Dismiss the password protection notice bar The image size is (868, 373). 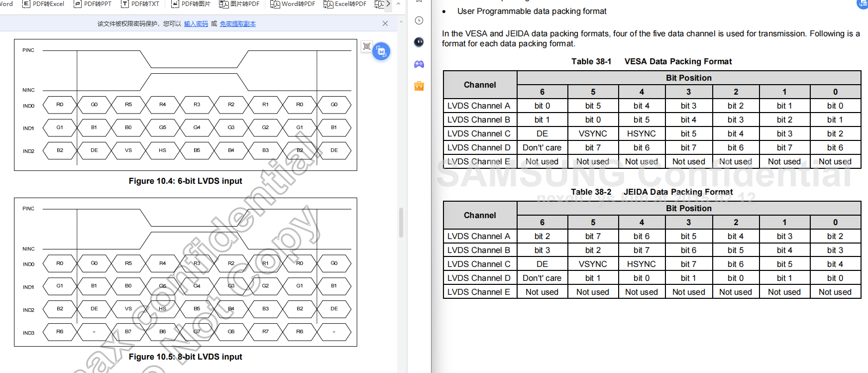click(385, 23)
